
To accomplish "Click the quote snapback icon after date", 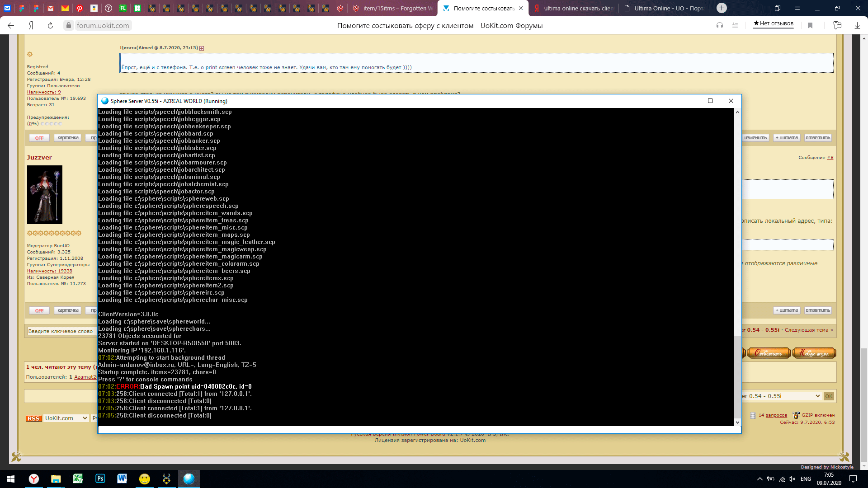I will [x=202, y=48].
